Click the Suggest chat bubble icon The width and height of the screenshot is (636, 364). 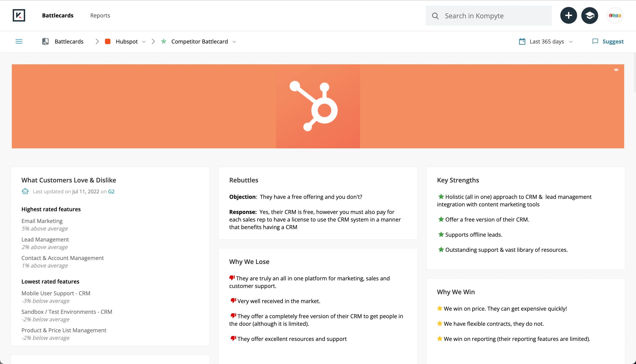point(595,41)
